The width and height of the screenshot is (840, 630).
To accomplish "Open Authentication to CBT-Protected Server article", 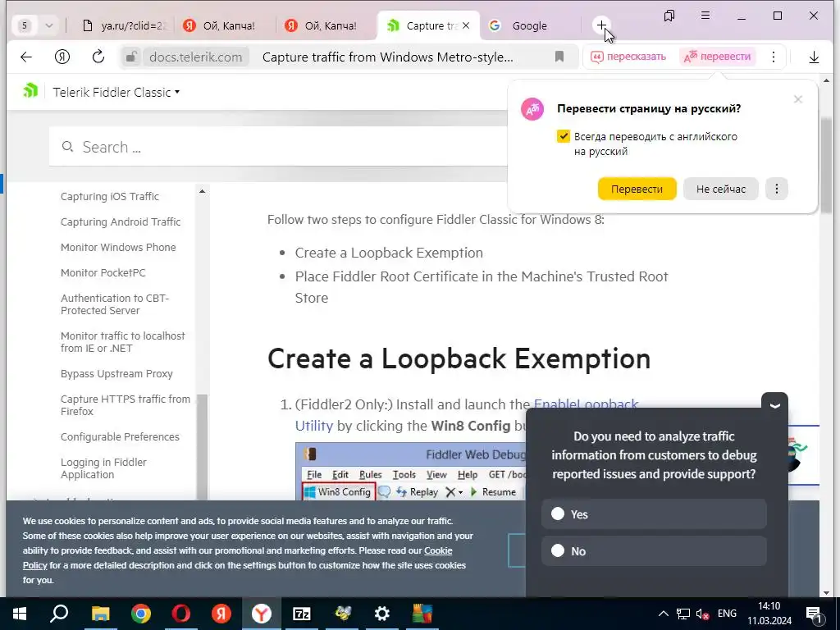I will [115, 304].
